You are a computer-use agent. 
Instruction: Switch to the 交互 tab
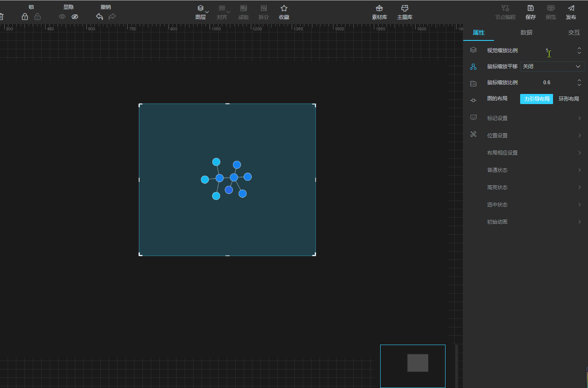(574, 32)
